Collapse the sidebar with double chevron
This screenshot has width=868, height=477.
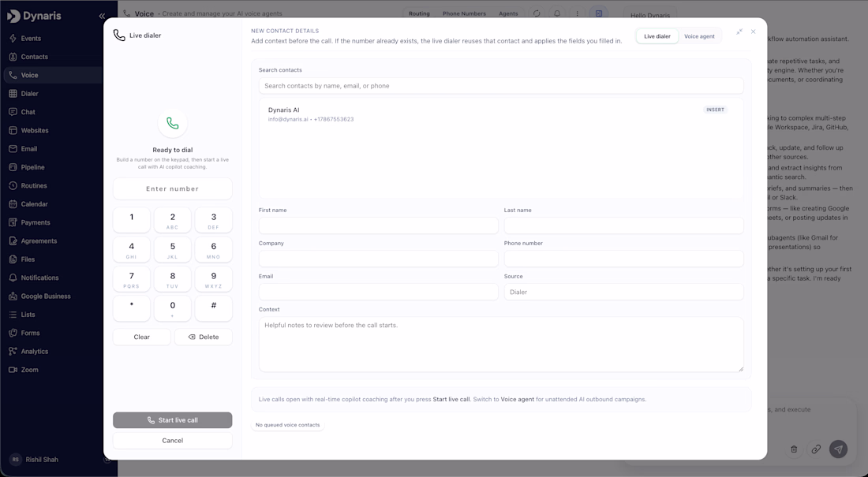102,16
